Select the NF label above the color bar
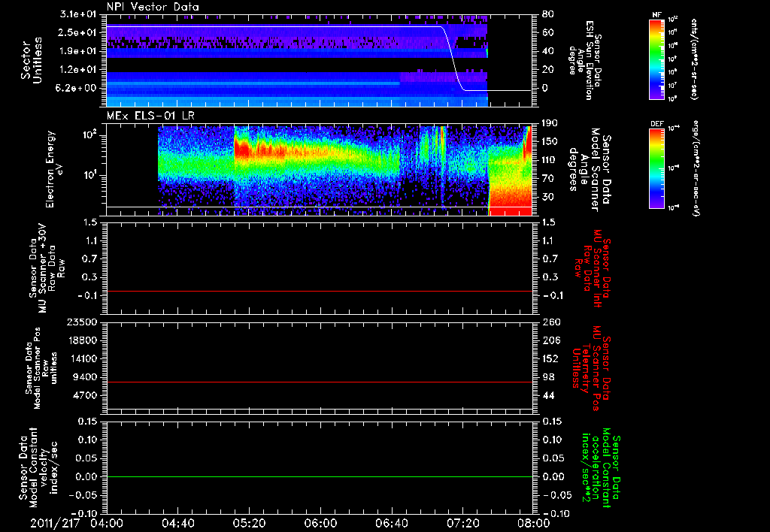The height and width of the screenshot is (532, 770). [x=656, y=15]
